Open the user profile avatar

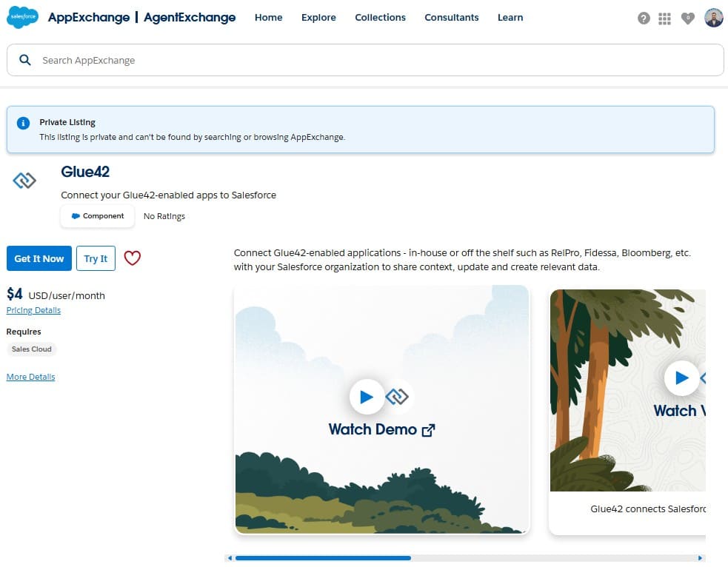(x=713, y=18)
